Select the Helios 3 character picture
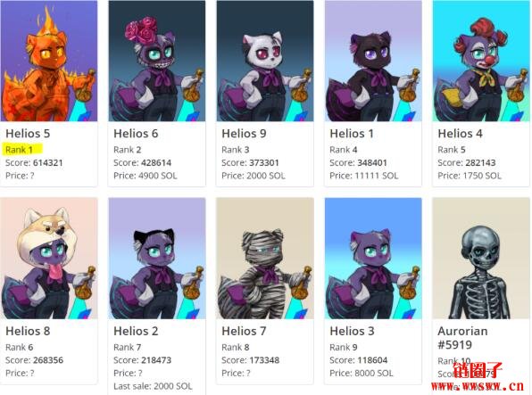Screen dimensions: 532x395 point(373,259)
